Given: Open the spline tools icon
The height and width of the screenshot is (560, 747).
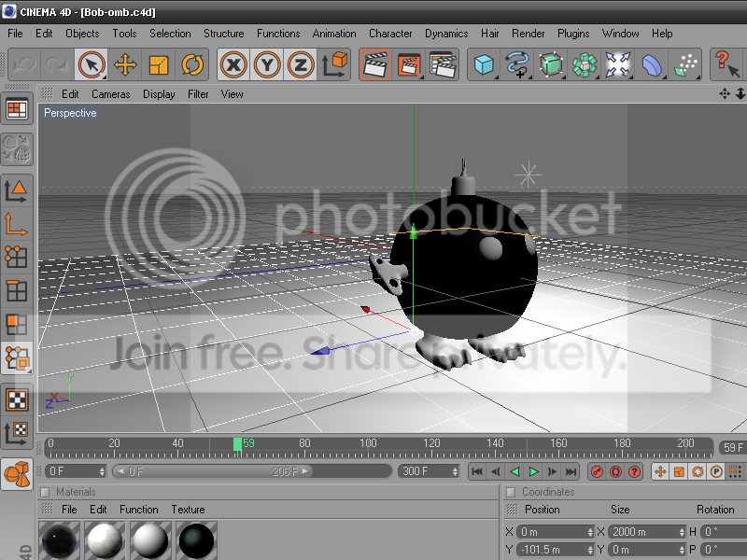Looking at the screenshot, I should click(x=517, y=64).
